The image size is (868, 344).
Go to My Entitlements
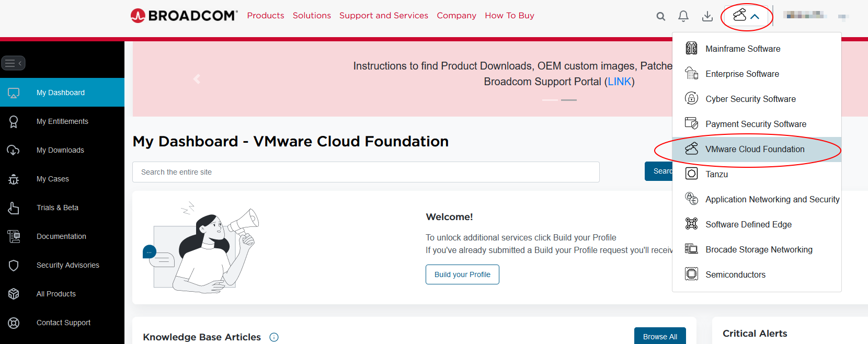(x=62, y=121)
